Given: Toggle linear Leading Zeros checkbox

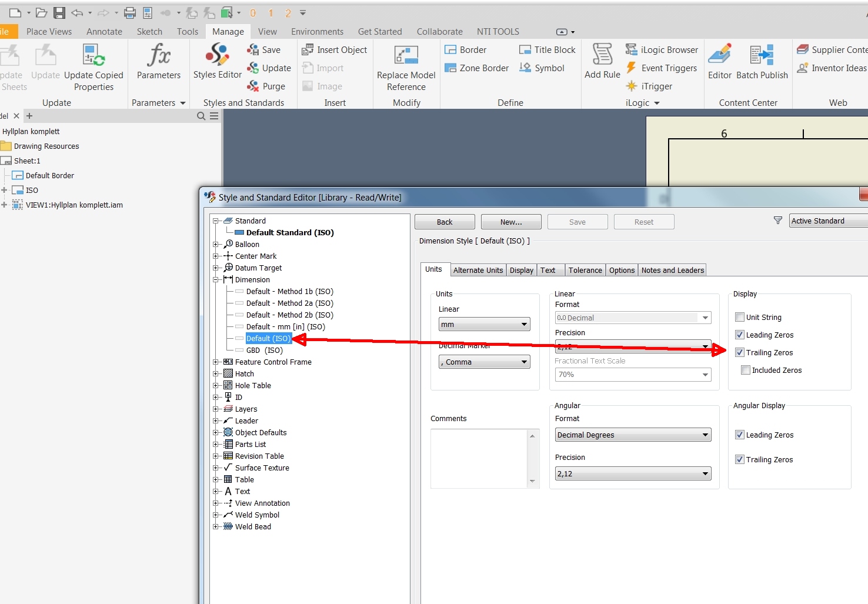Looking at the screenshot, I should [740, 335].
